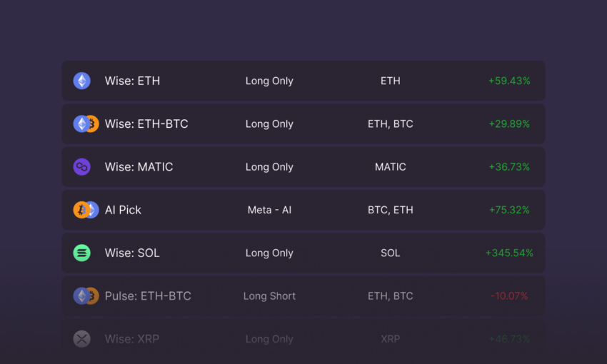Click the -10.07% return for Pulse: ETH-BTC

509,296
